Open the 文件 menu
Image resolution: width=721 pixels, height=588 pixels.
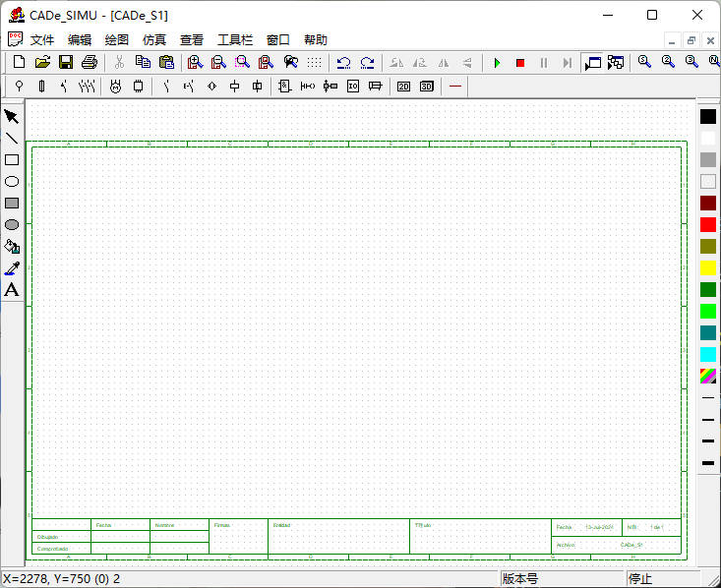(x=42, y=40)
